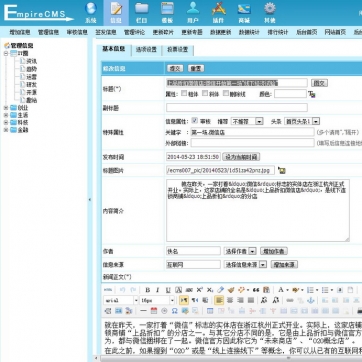Tick the 斜体 italic attribute checkbox
This screenshot has width=362, height=362.
pos(205,93)
